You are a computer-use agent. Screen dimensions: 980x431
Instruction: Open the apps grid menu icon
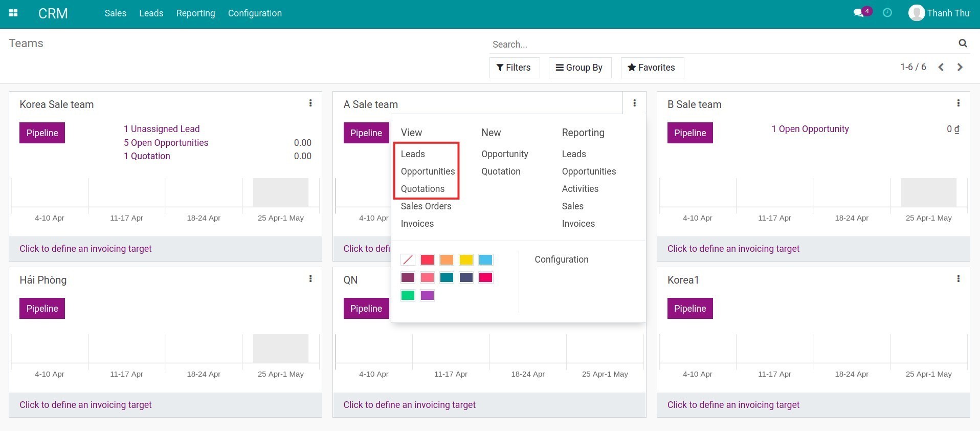click(14, 13)
